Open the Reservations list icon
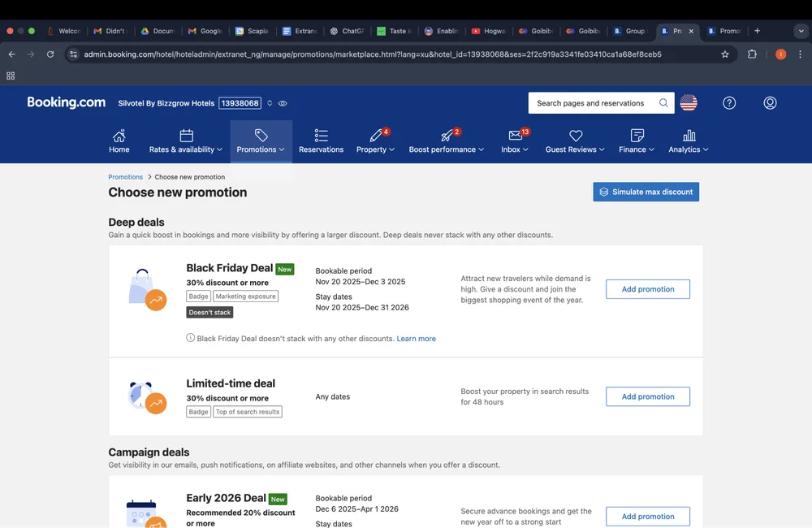Screen dimensions: 812x528 (x=321, y=135)
